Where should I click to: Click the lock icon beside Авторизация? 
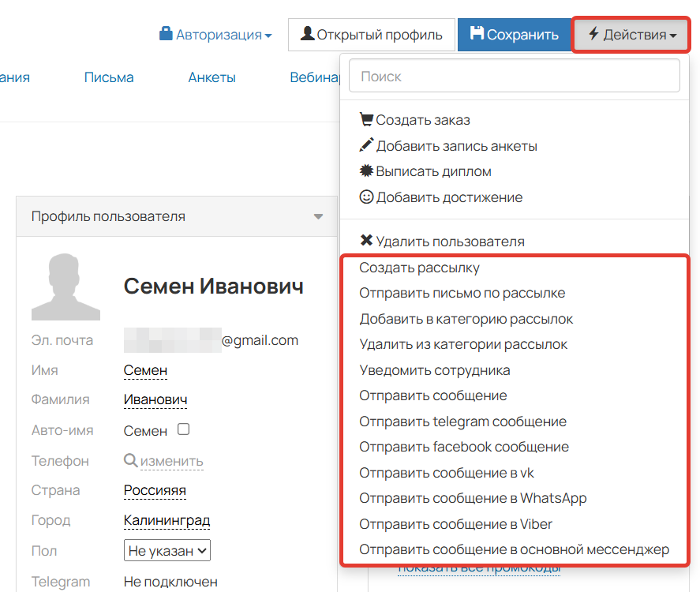click(x=165, y=34)
